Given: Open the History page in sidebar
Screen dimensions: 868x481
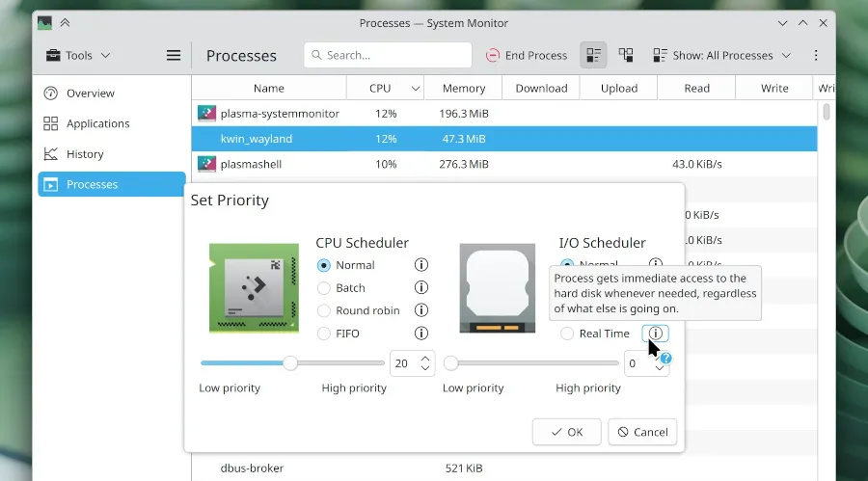Looking at the screenshot, I should (85, 154).
